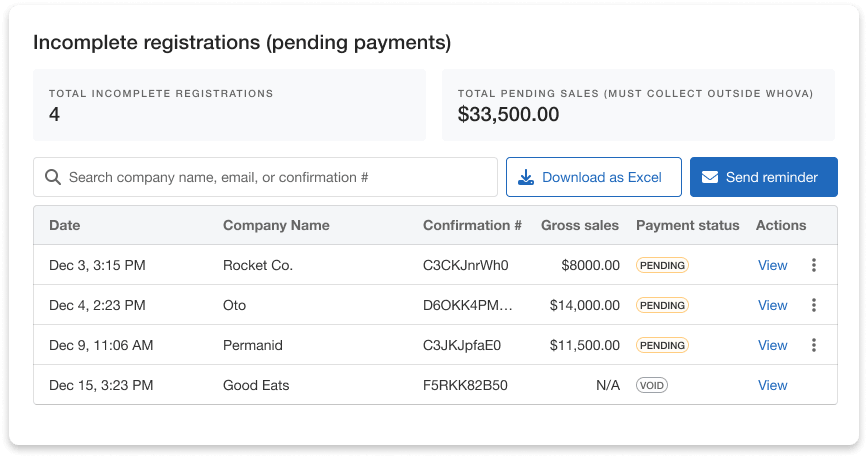Image resolution: width=868 pixels, height=458 pixels.
Task: Click the Gross sales column header
Action: 579,225
